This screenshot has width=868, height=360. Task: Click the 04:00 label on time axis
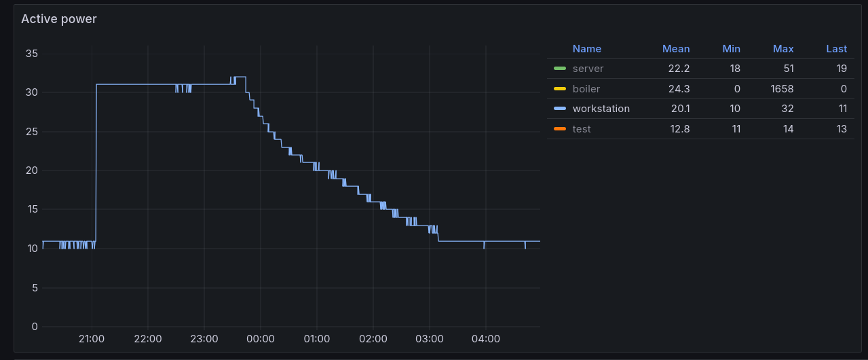[x=485, y=339]
